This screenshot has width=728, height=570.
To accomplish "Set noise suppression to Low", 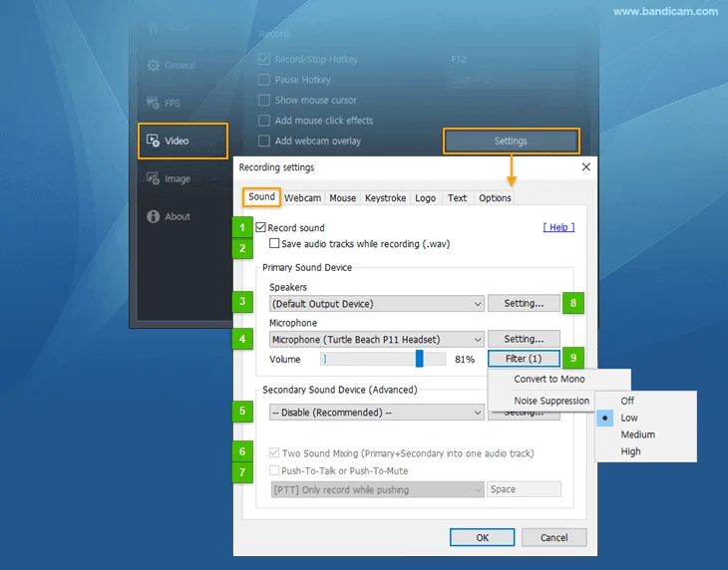I will point(646,418).
